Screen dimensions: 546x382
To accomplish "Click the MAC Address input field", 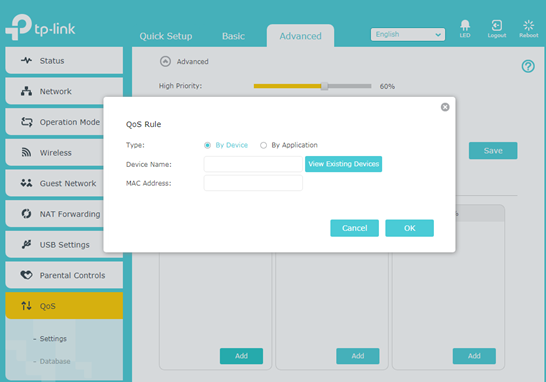I will point(253,183).
